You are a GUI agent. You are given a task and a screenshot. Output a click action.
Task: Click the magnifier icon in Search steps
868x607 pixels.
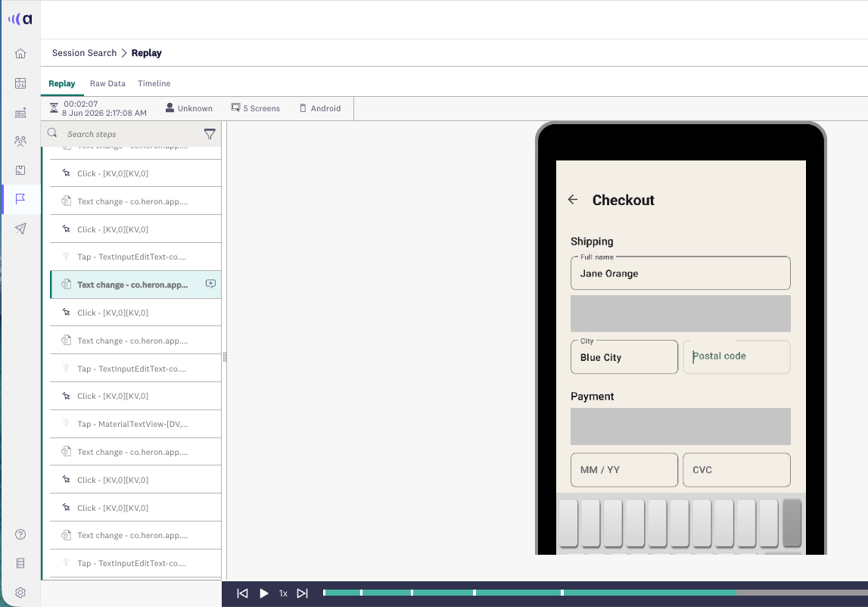52,133
